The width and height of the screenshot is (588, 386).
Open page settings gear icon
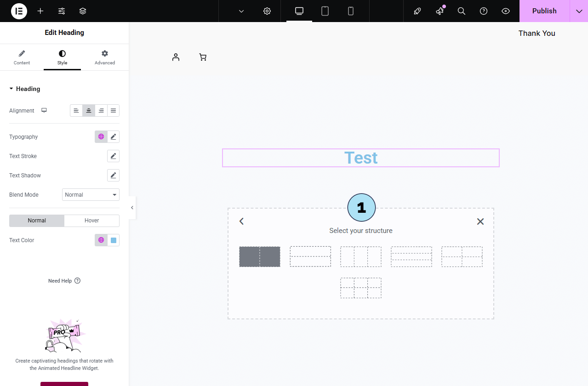pos(267,11)
